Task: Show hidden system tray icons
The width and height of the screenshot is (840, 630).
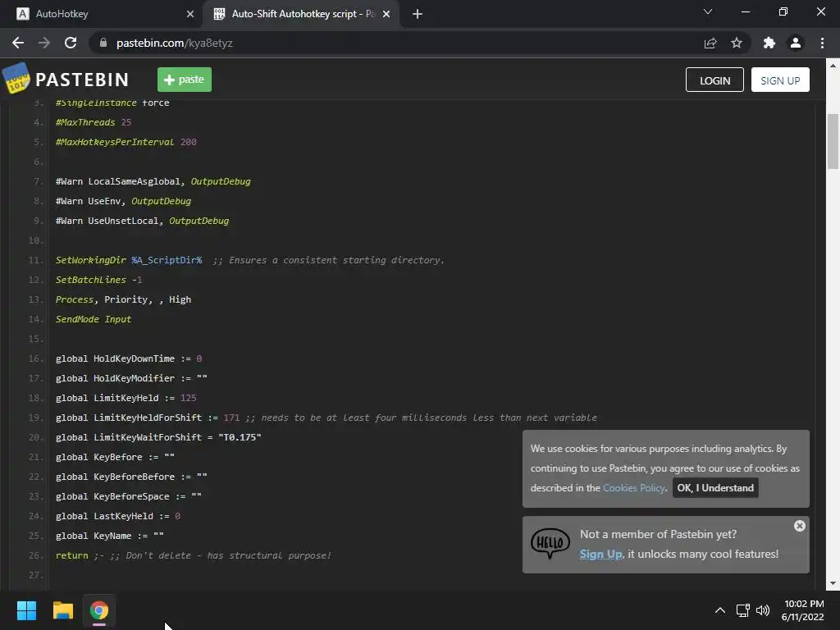Action: (720, 610)
